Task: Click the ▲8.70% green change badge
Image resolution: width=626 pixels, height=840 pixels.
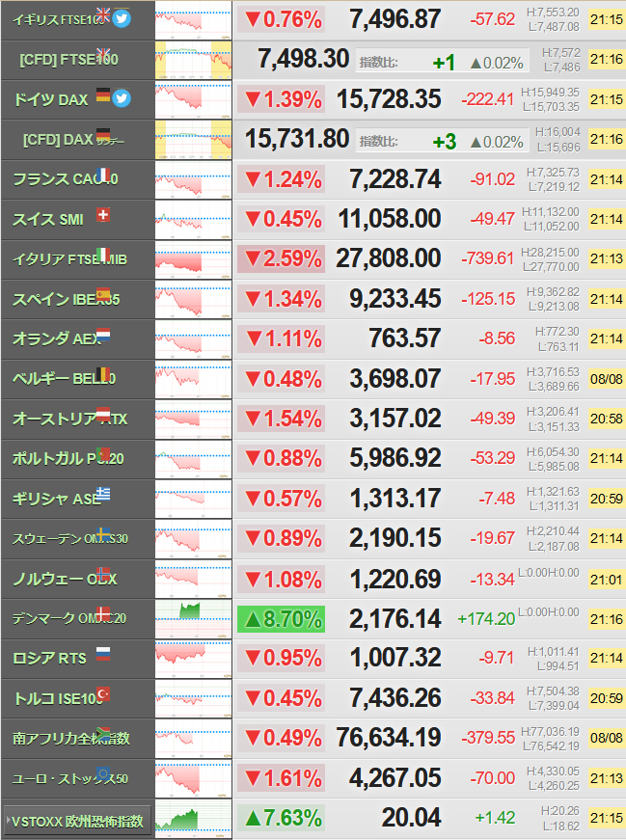Action: tap(282, 619)
